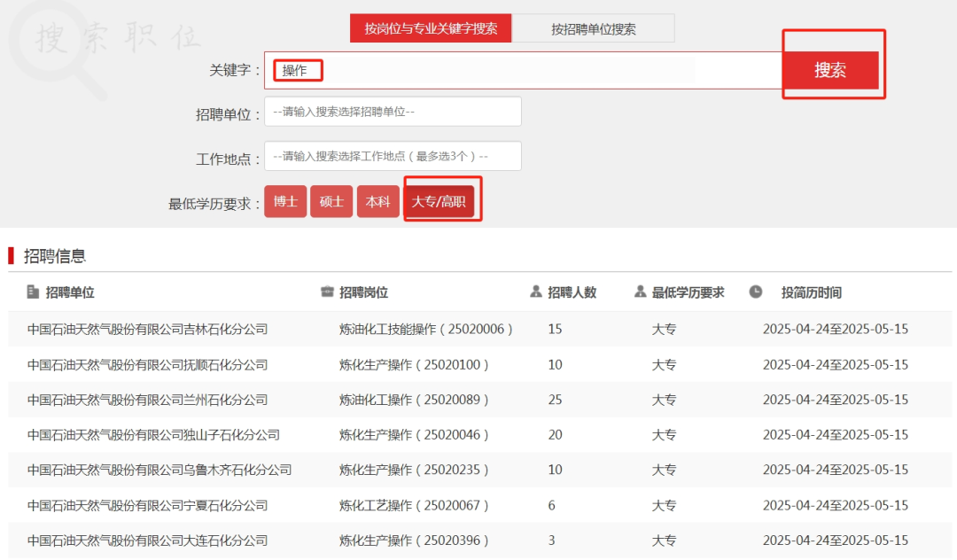Click the person icon beside 最低学历要求 header
The height and width of the screenshot is (560, 957).
(640, 292)
